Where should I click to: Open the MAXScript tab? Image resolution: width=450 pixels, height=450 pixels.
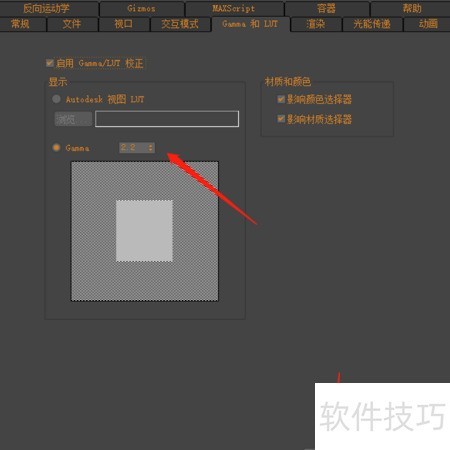pyautogui.click(x=234, y=8)
